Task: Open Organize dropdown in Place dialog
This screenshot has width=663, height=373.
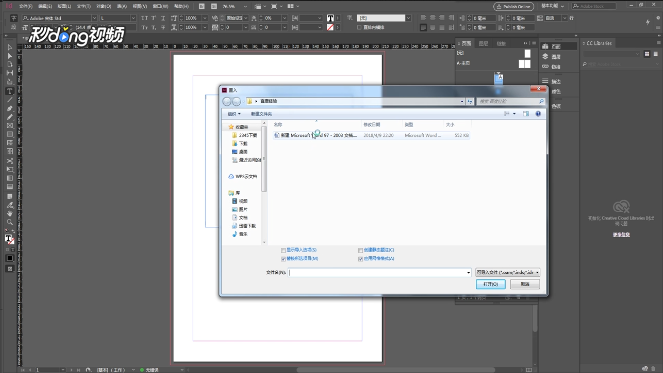Action: point(234,114)
